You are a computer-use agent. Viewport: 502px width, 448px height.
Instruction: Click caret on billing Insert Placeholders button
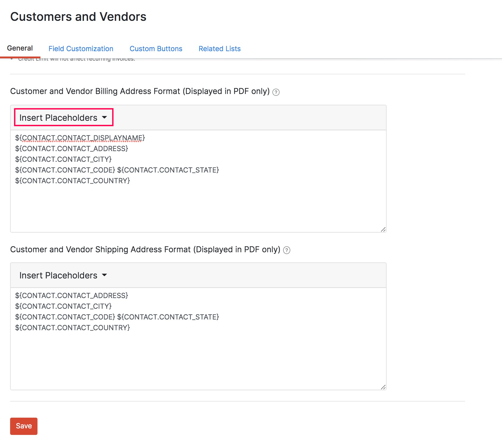tap(105, 117)
